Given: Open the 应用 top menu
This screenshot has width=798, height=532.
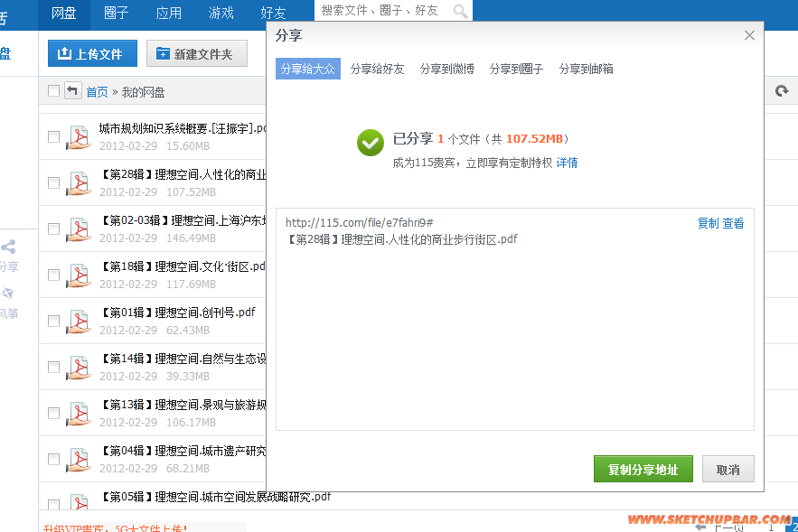Looking at the screenshot, I should (x=168, y=13).
